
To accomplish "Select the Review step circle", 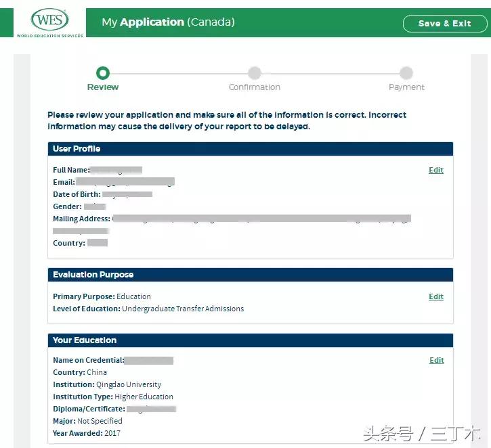I will point(103,73).
